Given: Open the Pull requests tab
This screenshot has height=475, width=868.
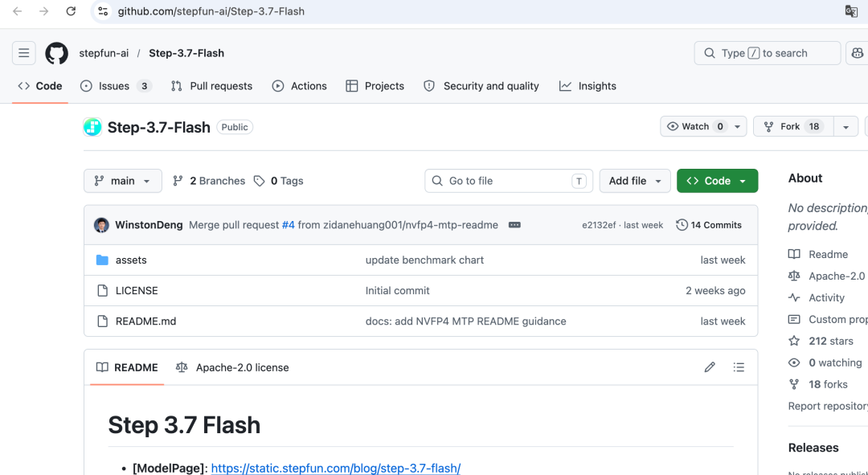Looking at the screenshot, I should (x=211, y=86).
